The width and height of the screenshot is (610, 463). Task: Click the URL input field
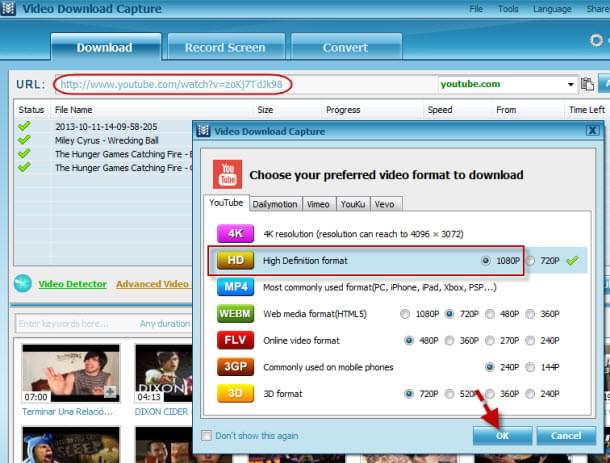coord(245,84)
